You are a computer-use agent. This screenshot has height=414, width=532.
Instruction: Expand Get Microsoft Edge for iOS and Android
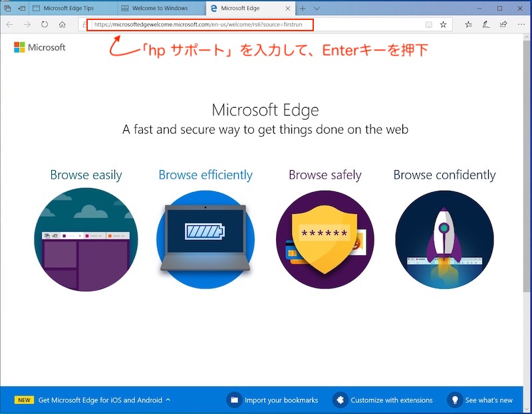[x=104, y=400]
